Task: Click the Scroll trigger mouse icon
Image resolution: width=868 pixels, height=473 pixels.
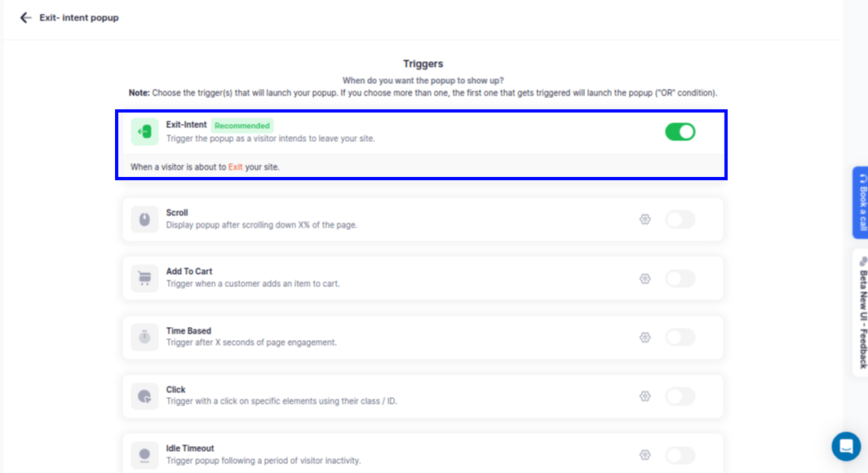Action: tap(145, 219)
